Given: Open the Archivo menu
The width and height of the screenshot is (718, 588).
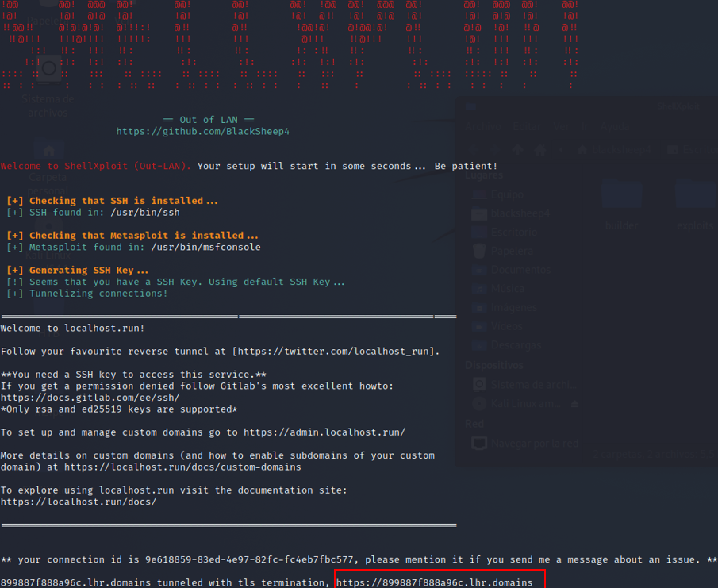Looking at the screenshot, I should click(483, 126).
